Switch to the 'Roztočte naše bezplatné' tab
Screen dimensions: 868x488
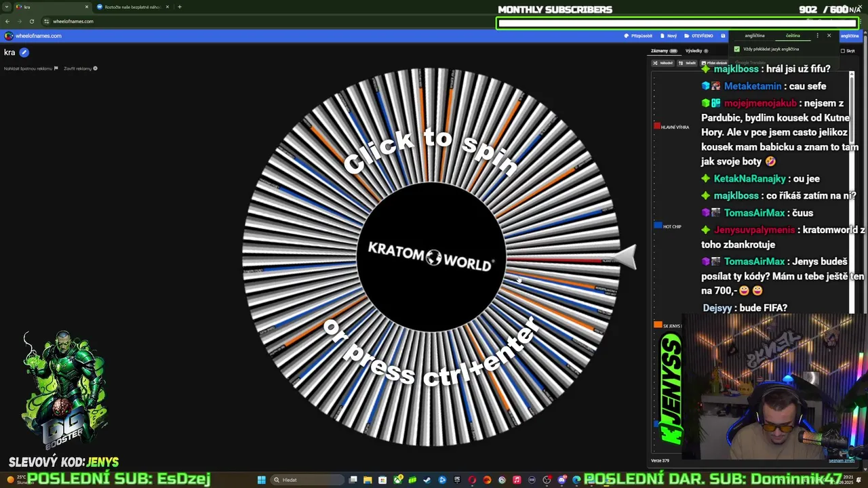pyautogui.click(x=132, y=7)
